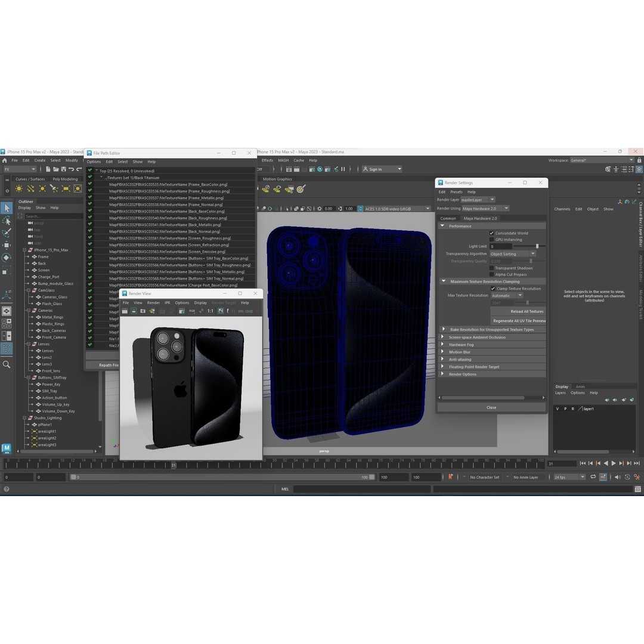Toggle the P playback box of layer1
The width and height of the screenshot is (644, 644).
click(x=565, y=408)
